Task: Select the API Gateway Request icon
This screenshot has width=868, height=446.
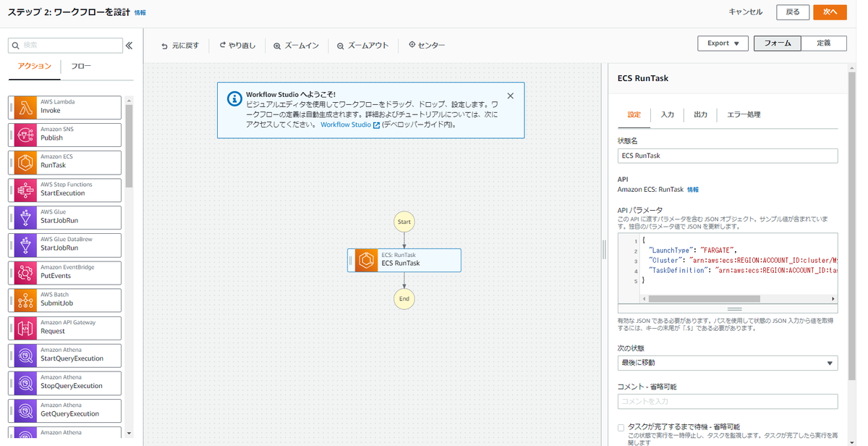Action: [x=25, y=328]
